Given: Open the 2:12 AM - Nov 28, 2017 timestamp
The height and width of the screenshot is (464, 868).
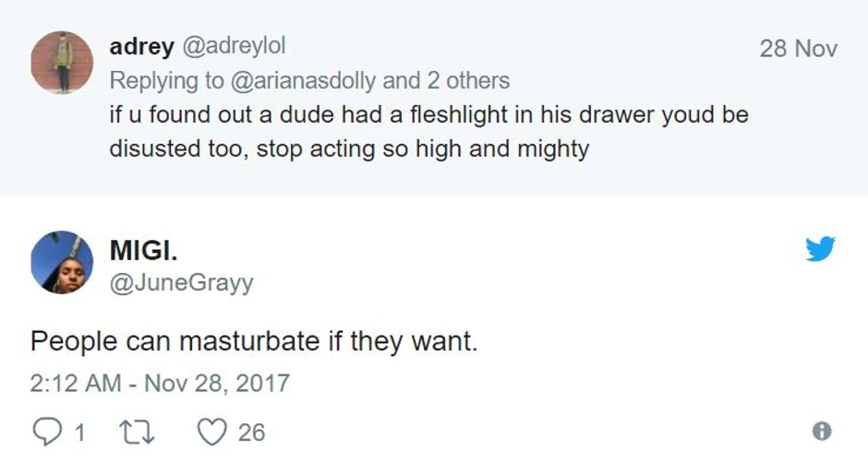Looking at the screenshot, I should (x=160, y=384).
